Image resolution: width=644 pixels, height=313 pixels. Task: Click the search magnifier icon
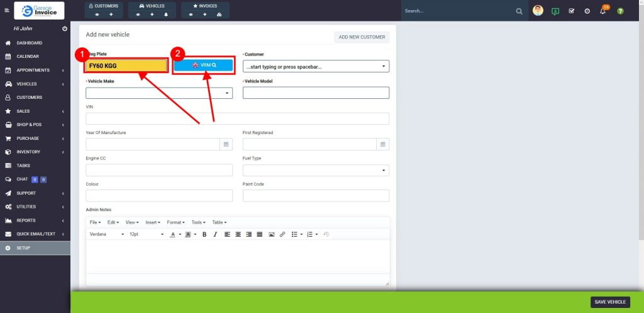pyautogui.click(x=519, y=11)
